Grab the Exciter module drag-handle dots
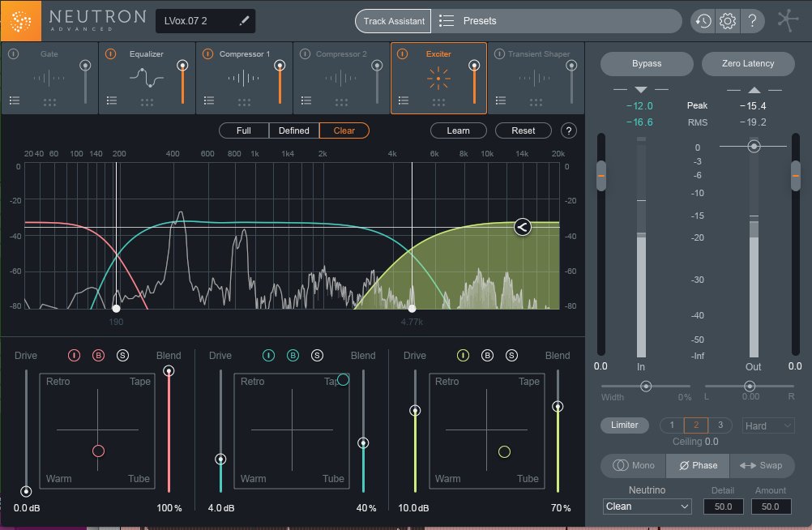The height and width of the screenshot is (530, 812). 438,102
